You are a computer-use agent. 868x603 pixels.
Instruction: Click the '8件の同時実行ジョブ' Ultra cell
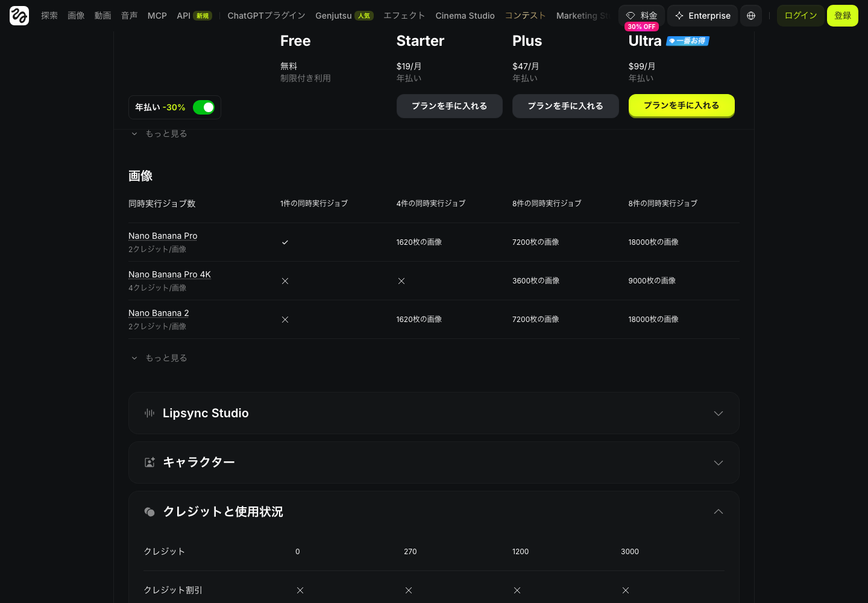coord(662,204)
